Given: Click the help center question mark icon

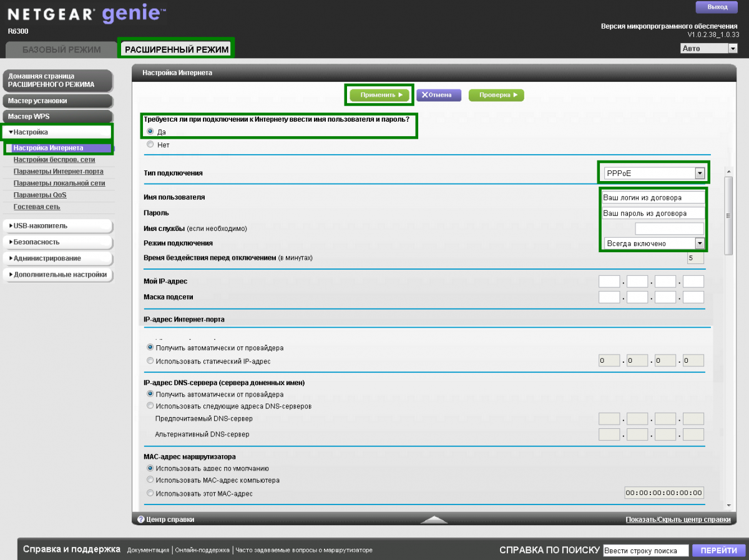Looking at the screenshot, I should click(x=141, y=519).
